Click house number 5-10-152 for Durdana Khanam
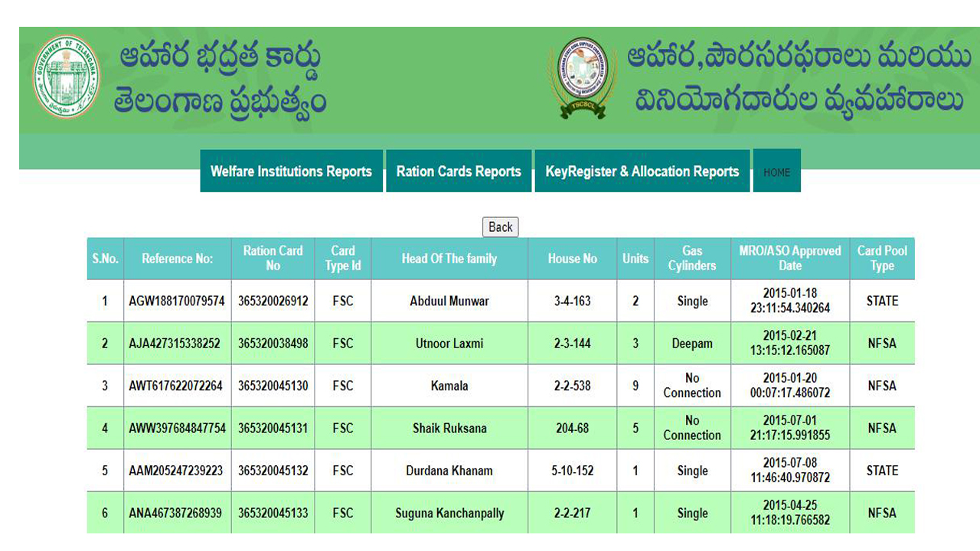This screenshot has height=551, width=980. click(x=572, y=470)
